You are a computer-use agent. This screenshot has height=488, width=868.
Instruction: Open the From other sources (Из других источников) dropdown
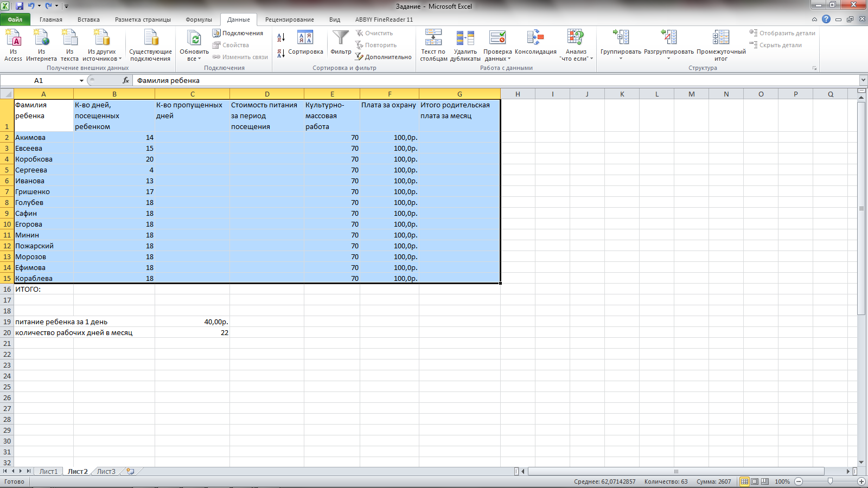(x=102, y=46)
